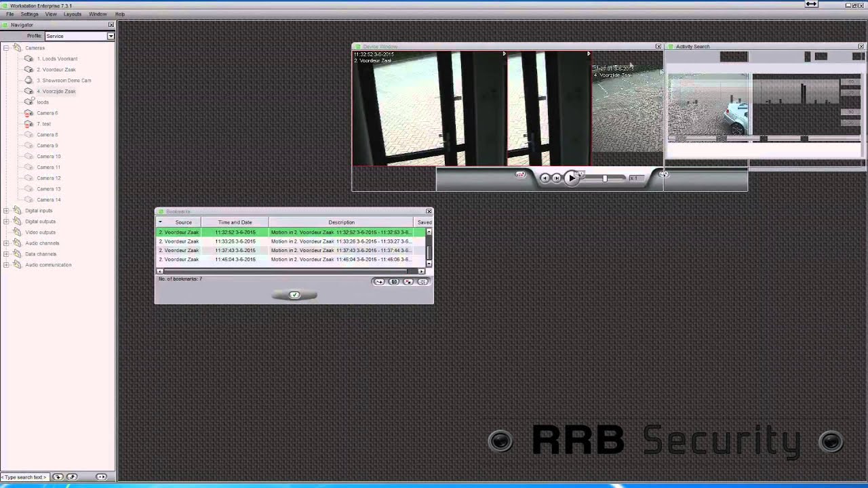Image resolution: width=868 pixels, height=488 pixels.
Task: Click the bookmarks vertical scrollbar down arrow
Action: pyautogui.click(x=429, y=263)
